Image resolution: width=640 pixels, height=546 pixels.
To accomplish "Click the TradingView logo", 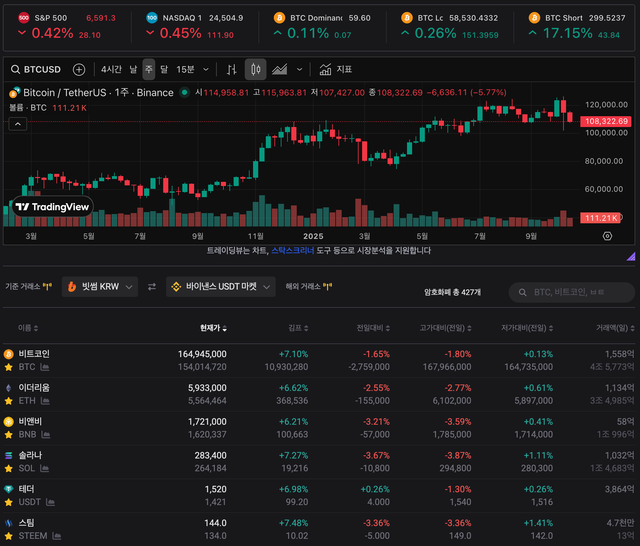I will pyautogui.click(x=53, y=207).
